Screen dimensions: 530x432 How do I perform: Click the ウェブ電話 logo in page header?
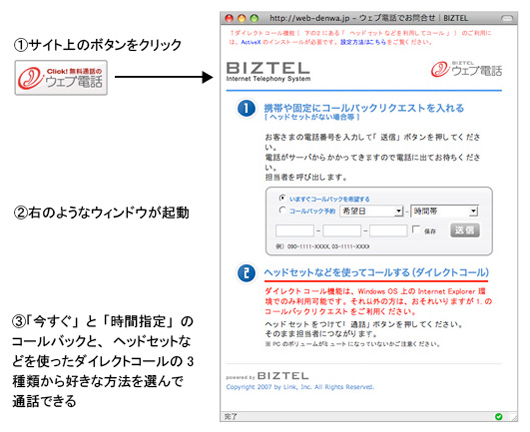[x=466, y=69]
